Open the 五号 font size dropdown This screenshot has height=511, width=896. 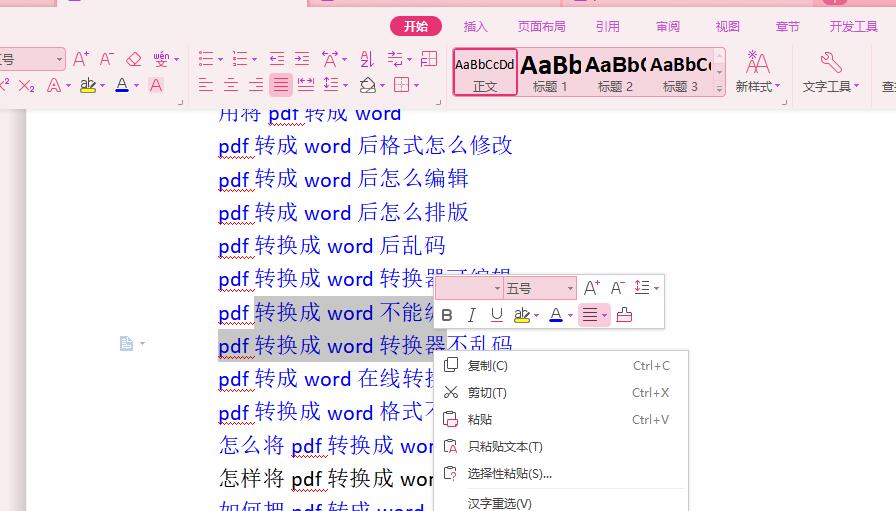(x=570, y=288)
